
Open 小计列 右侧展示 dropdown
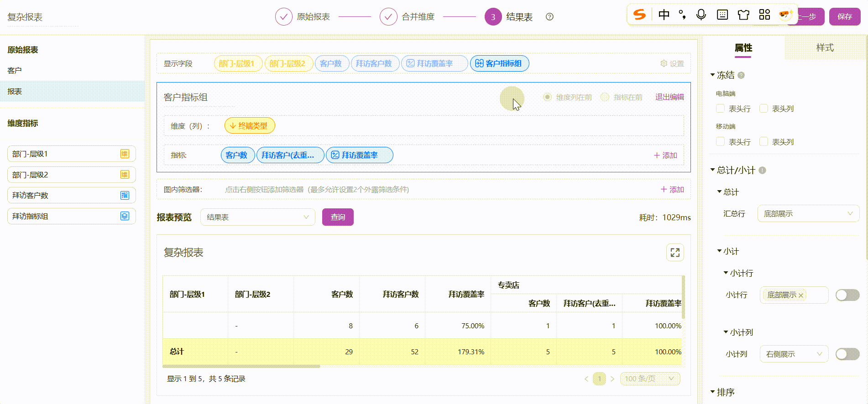794,354
